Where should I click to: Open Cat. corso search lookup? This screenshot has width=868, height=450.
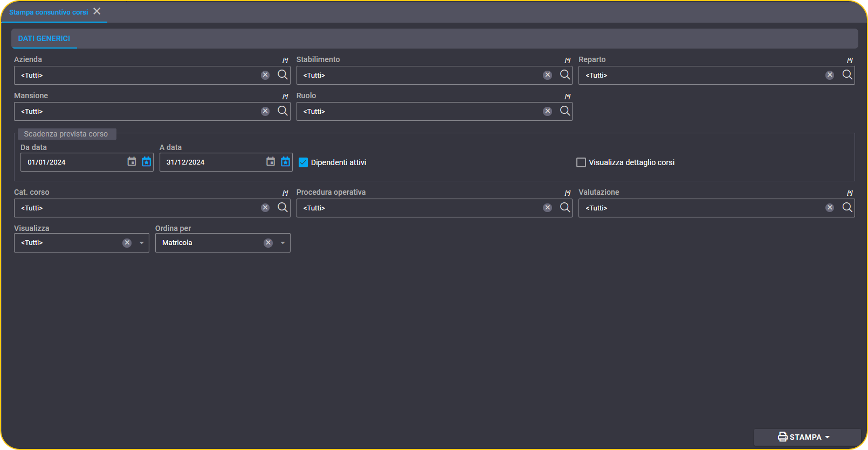tap(283, 208)
